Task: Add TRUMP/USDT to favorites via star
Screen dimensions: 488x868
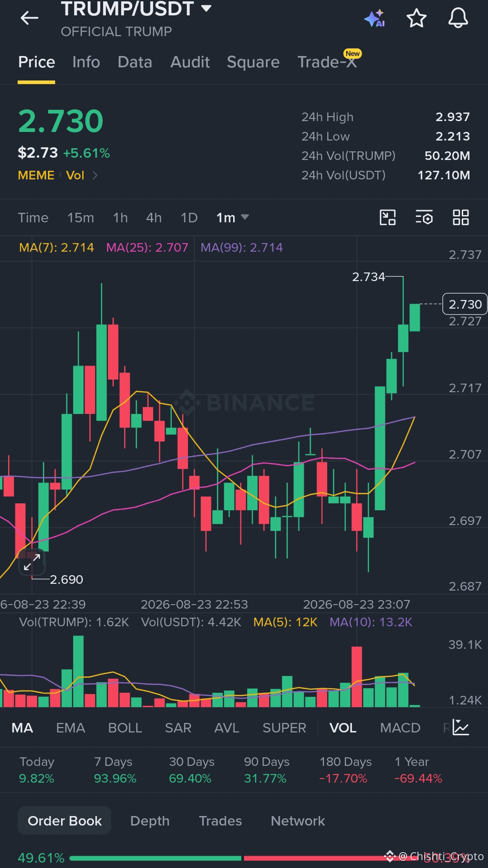Action: 416,18
